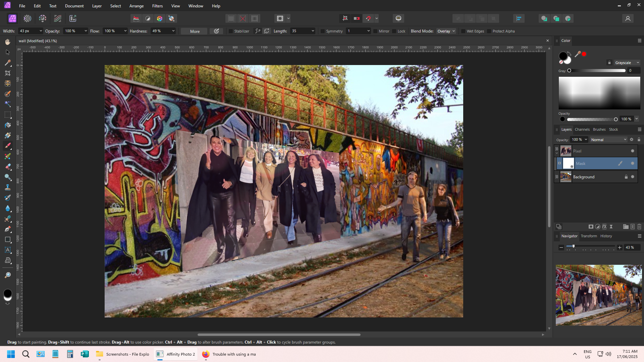Select the Dodge Brush tool
The image size is (644, 362).
pyautogui.click(x=8, y=177)
